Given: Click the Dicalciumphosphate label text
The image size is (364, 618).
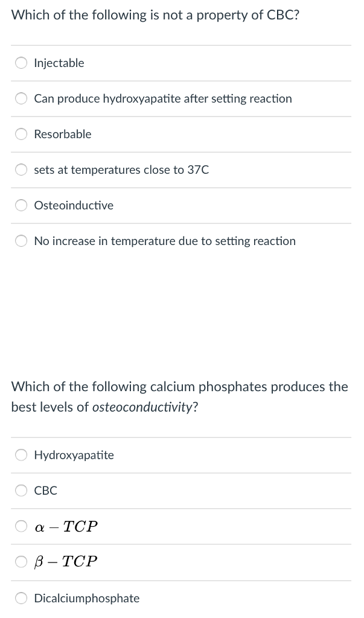Looking at the screenshot, I should 87,598.
